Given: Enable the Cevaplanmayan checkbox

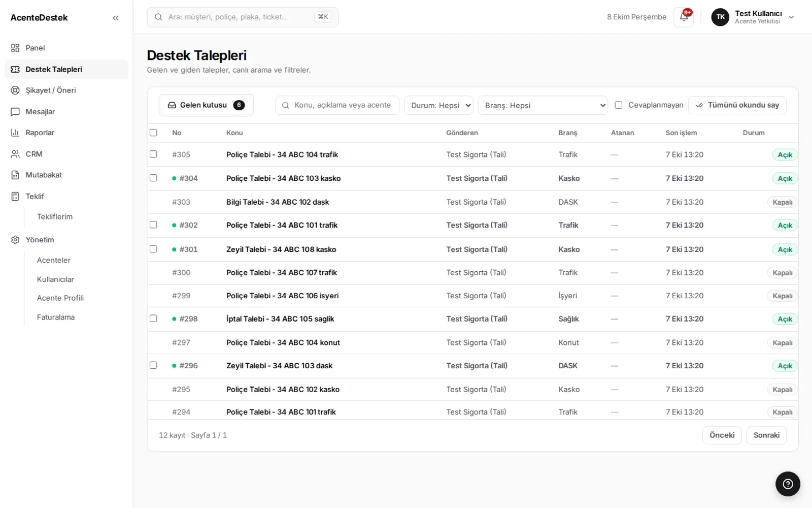Looking at the screenshot, I should [x=618, y=105].
